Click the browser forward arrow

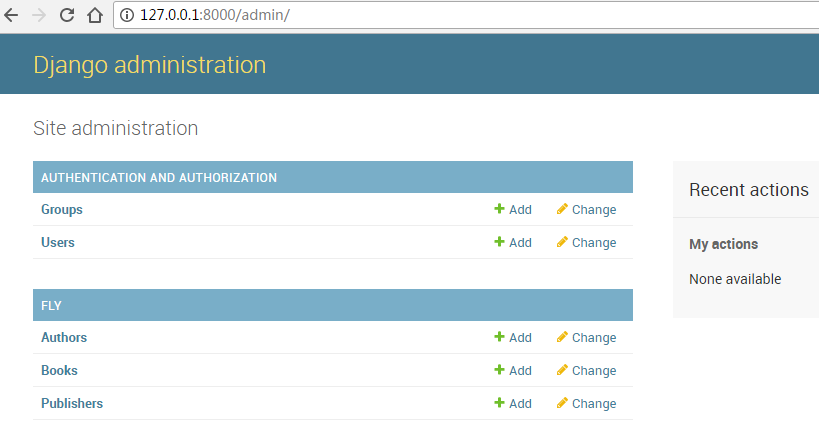pyautogui.click(x=39, y=15)
